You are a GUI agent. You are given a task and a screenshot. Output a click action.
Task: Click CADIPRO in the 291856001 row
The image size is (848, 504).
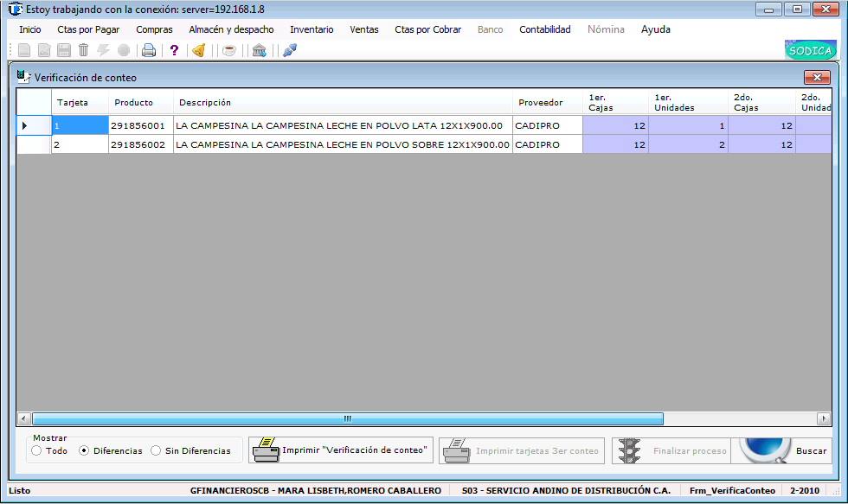pos(548,125)
